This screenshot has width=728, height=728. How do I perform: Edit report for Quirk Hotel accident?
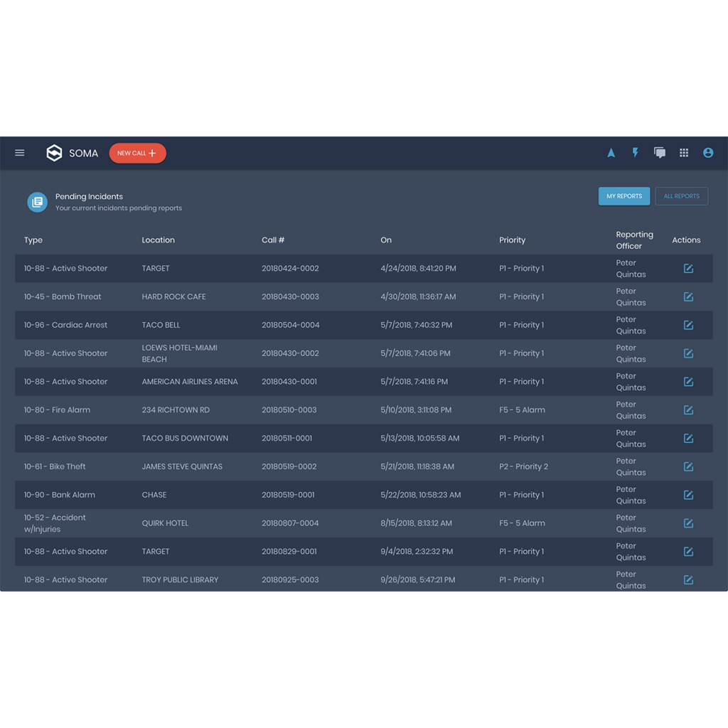click(x=688, y=523)
